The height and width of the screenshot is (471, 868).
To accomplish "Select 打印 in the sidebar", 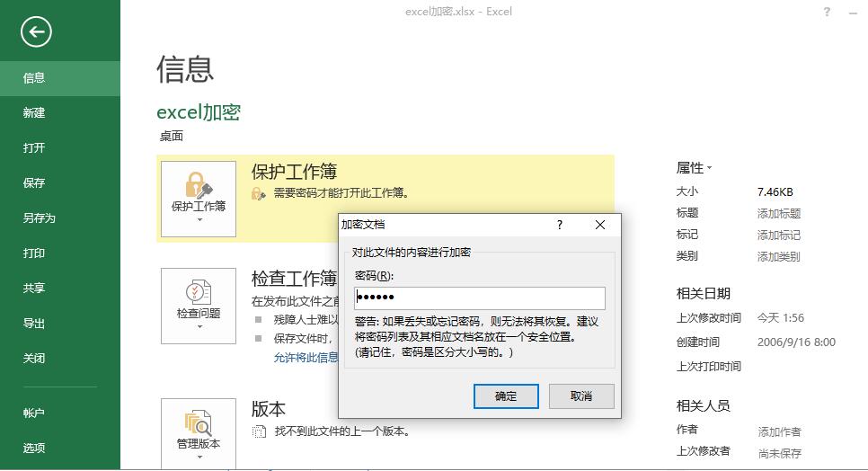I will 60,253.
